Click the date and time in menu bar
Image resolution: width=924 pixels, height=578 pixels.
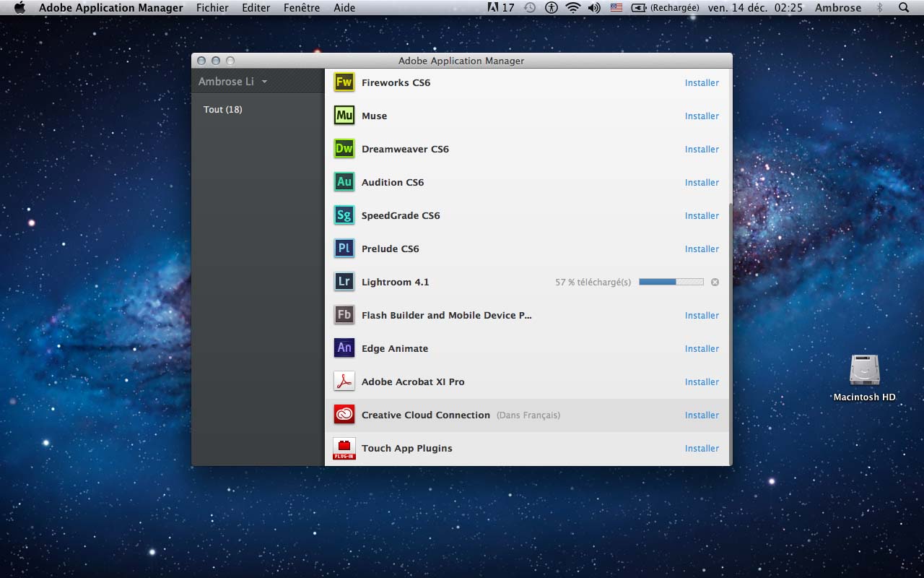[757, 8]
